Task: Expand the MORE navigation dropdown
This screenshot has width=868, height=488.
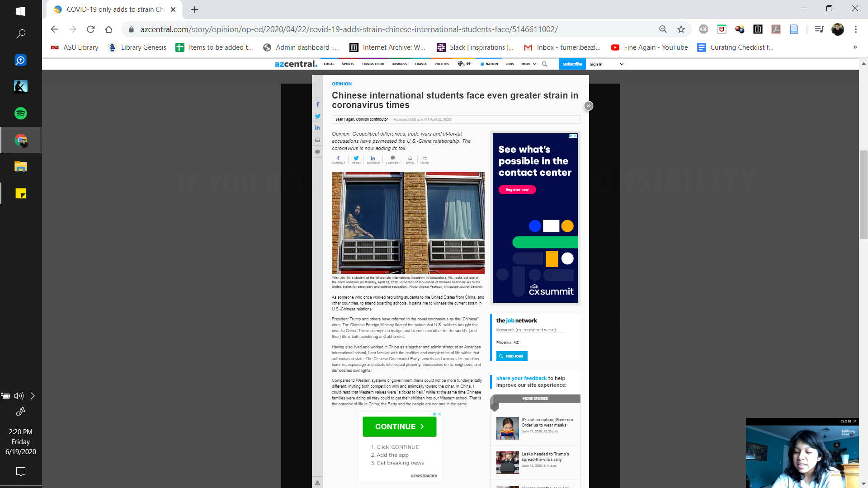Action: pyautogui.click(x=528, y=64)
